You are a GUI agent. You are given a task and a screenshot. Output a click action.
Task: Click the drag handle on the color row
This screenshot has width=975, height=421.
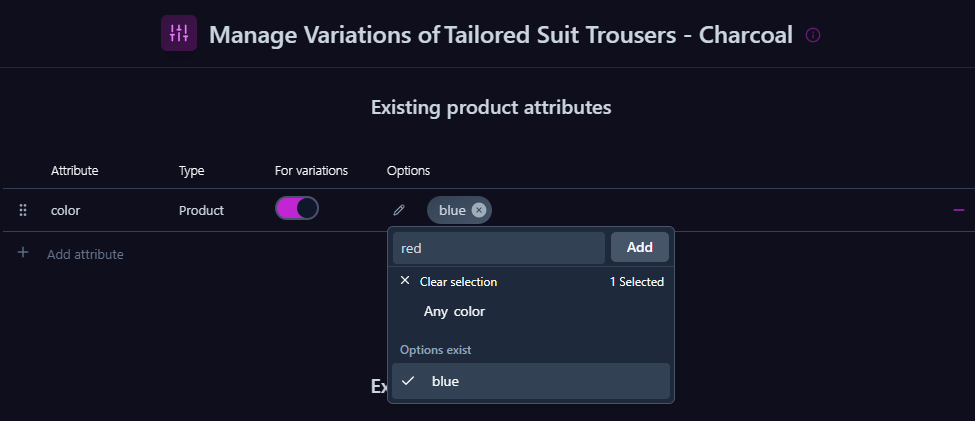click(x=23, y=210)
